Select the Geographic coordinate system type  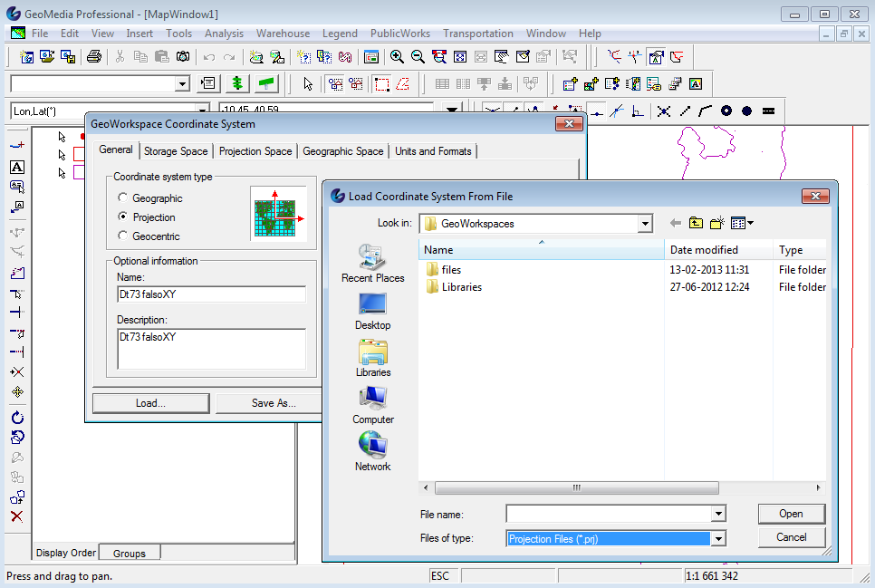pos(123,198)
